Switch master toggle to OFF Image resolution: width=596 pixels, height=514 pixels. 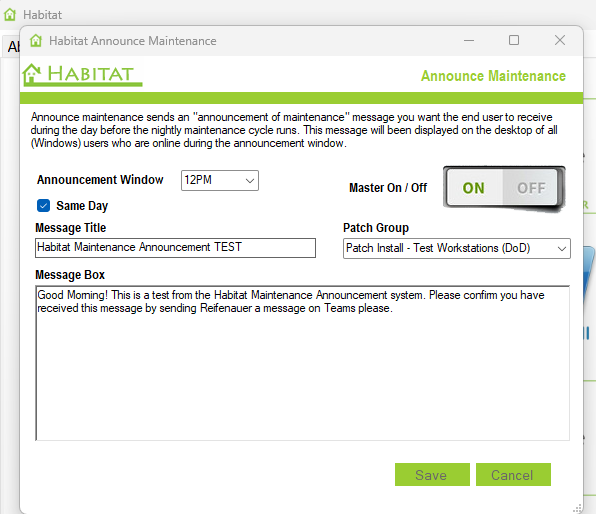531,188
